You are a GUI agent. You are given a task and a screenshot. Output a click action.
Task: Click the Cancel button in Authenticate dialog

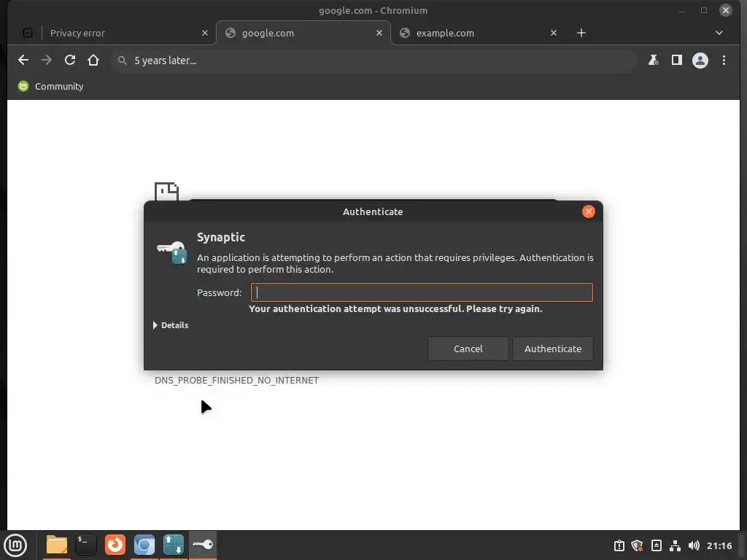[468, 349]
